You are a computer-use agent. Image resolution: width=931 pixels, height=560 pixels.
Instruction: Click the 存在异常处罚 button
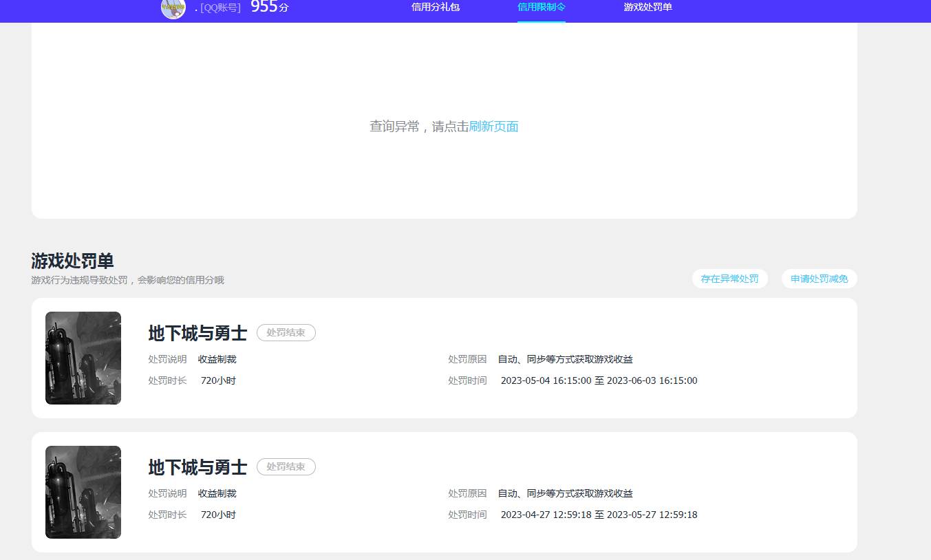tap(729, 279)
